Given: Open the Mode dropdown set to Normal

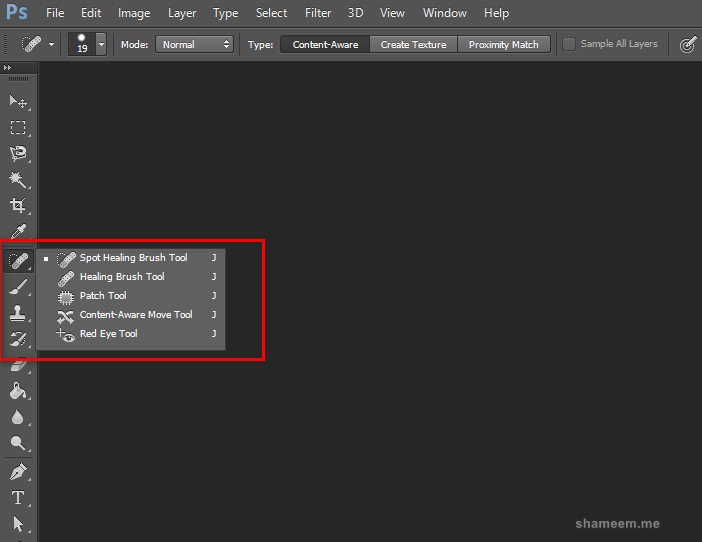Looking at the screenshot, I should tap(194, 44).
